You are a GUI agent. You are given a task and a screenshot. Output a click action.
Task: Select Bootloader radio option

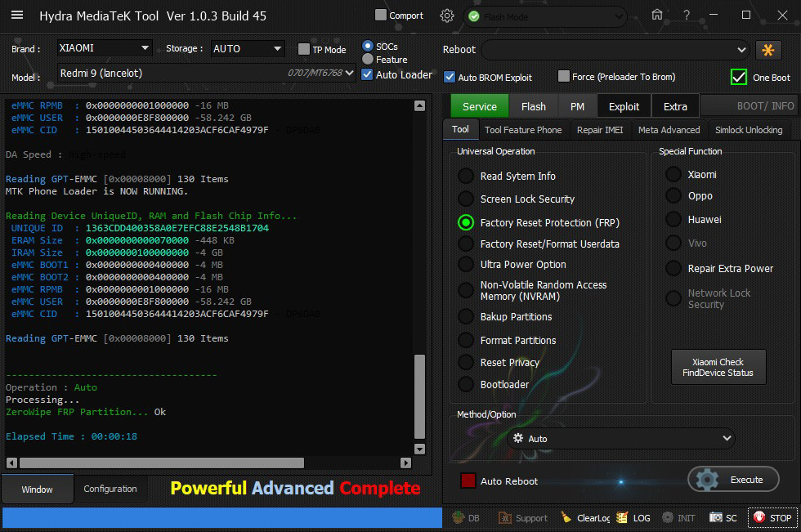point(465,384)
